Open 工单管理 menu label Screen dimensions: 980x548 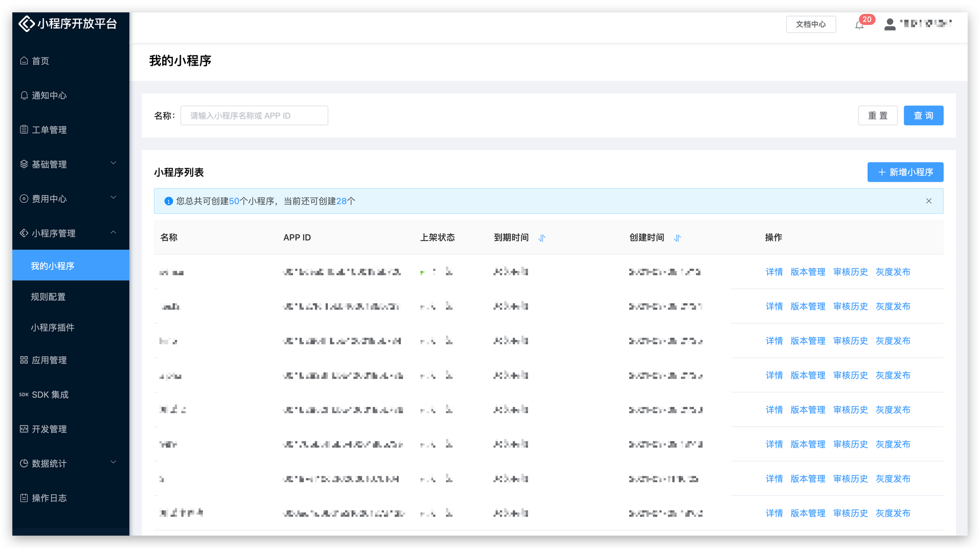pos(49,130)
